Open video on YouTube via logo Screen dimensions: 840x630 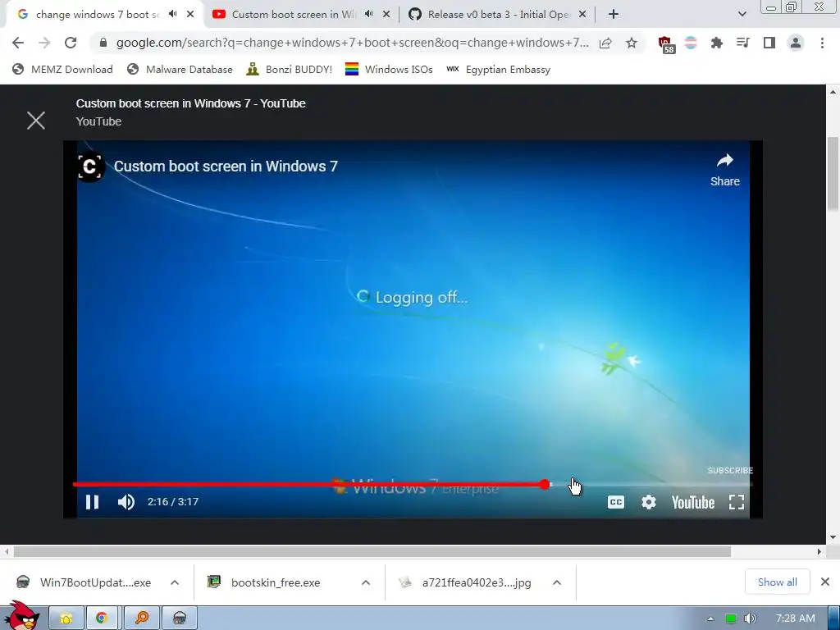click(x=692, y=503)
